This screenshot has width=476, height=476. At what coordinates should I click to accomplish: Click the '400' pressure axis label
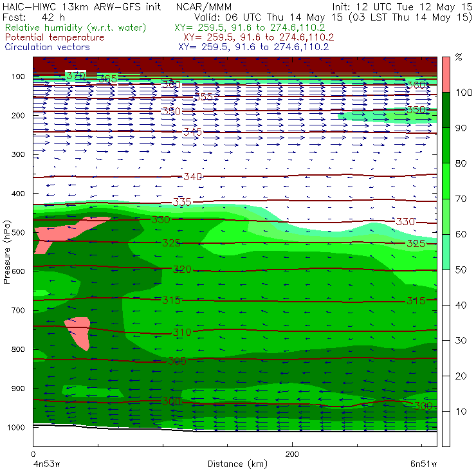(18, 194)
